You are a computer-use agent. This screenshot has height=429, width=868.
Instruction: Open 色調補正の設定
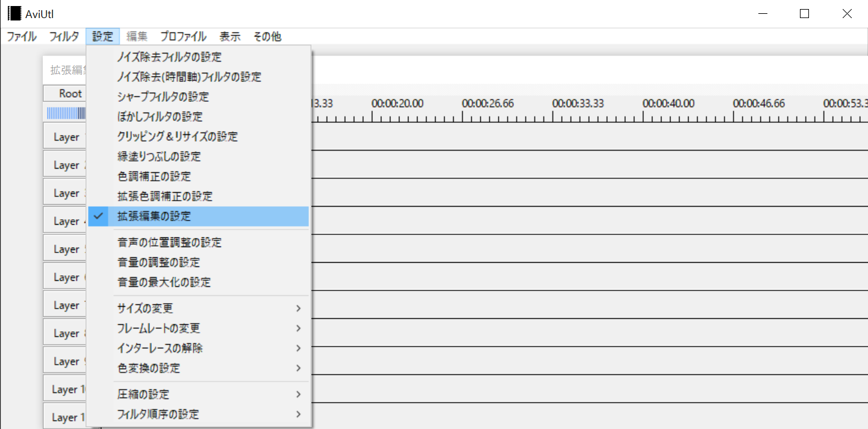coord(198,177)
